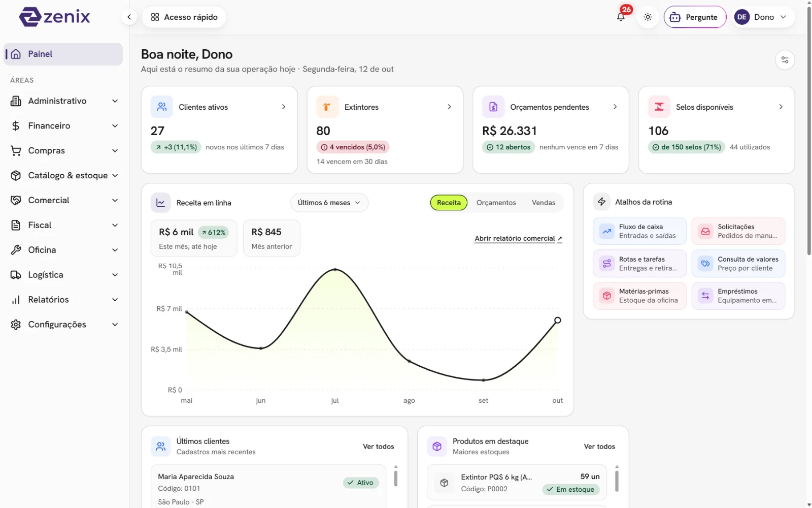Screen dimensions: 812x508
Task: Click Ver todos for Produtos em destaque
Action: 599,447
